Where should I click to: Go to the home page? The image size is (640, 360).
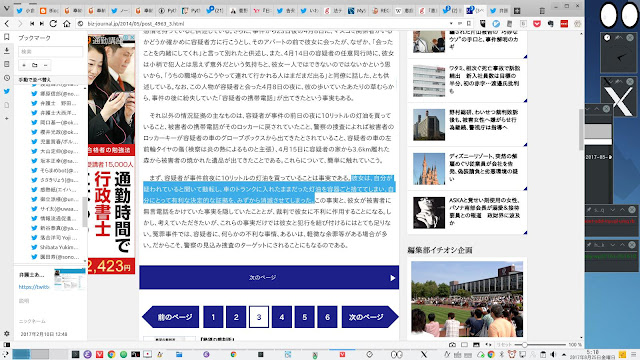67,24
